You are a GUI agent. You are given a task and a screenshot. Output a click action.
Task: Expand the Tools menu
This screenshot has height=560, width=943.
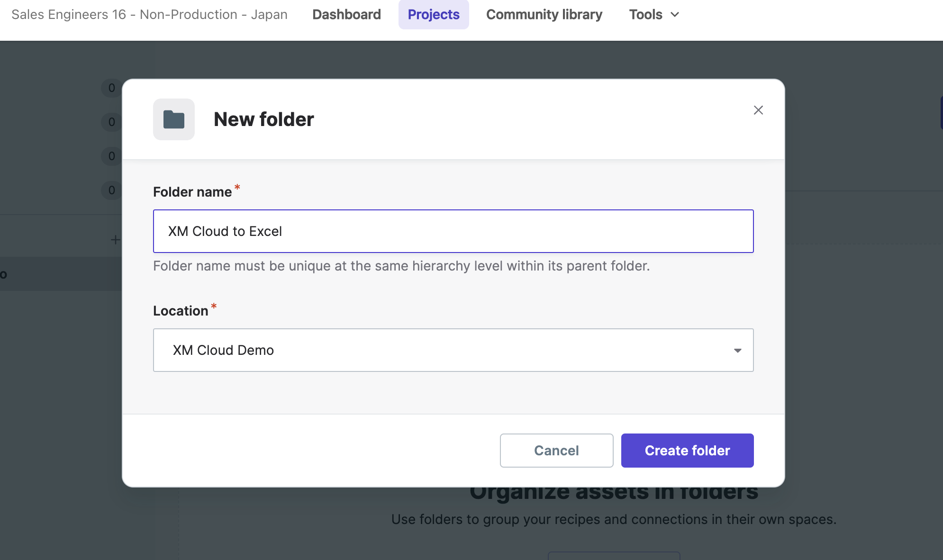click(654, 15)
